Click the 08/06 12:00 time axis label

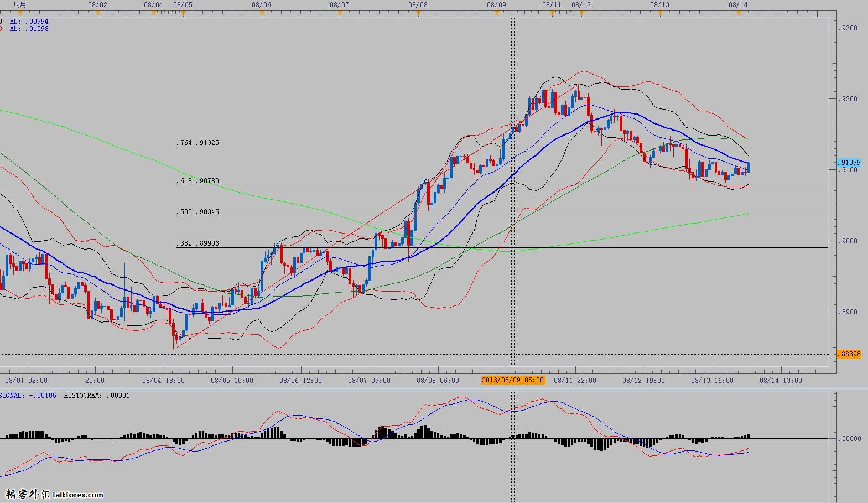pos(300,380)
